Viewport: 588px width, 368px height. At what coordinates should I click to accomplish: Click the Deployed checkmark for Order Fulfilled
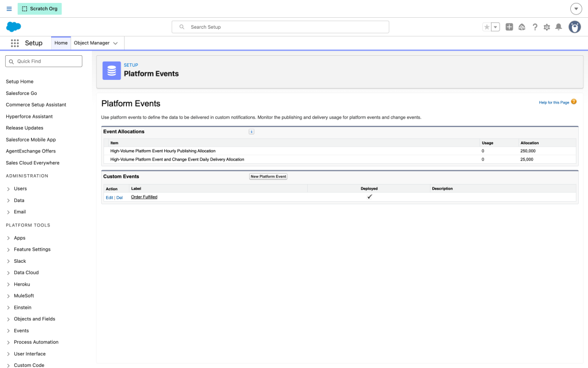coord(369,197)
